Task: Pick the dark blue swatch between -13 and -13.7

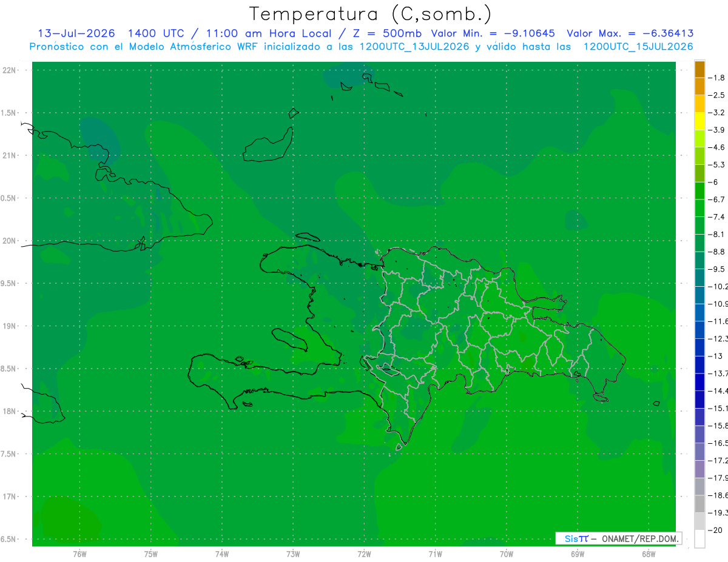Action: [x=699, y=364]
